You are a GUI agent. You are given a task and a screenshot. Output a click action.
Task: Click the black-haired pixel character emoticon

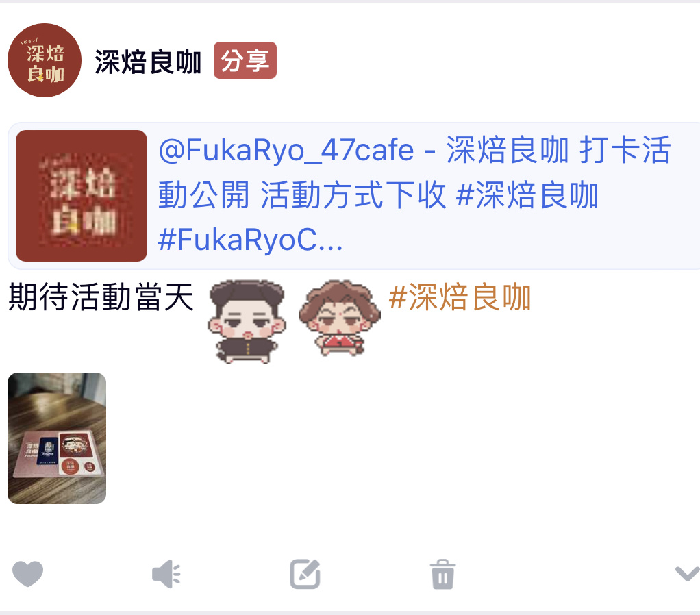click(247, 321)
